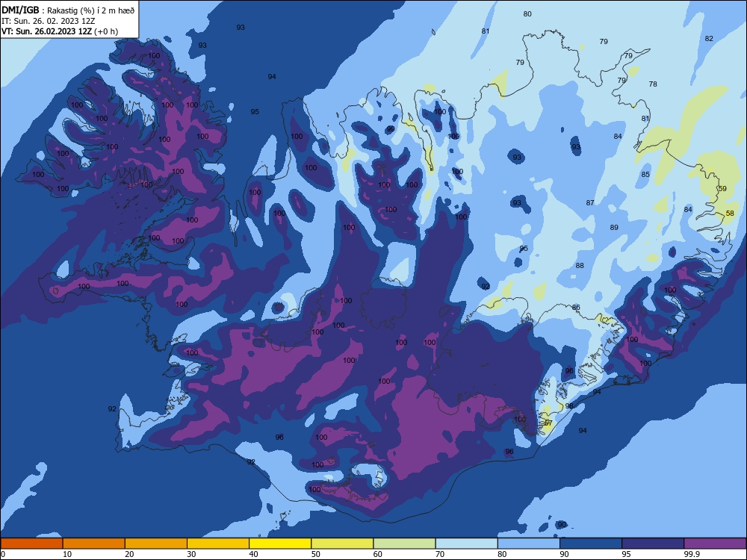Screen dimensions: 747x560
Task: Click the amber 20–30 legend swatch
Action: tap(156, 544)
